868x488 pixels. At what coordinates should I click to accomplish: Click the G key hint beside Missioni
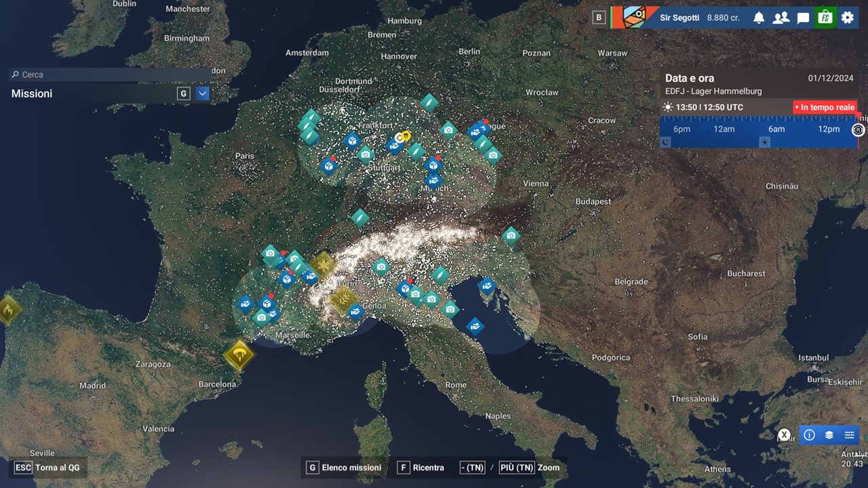tap(183, 94)
